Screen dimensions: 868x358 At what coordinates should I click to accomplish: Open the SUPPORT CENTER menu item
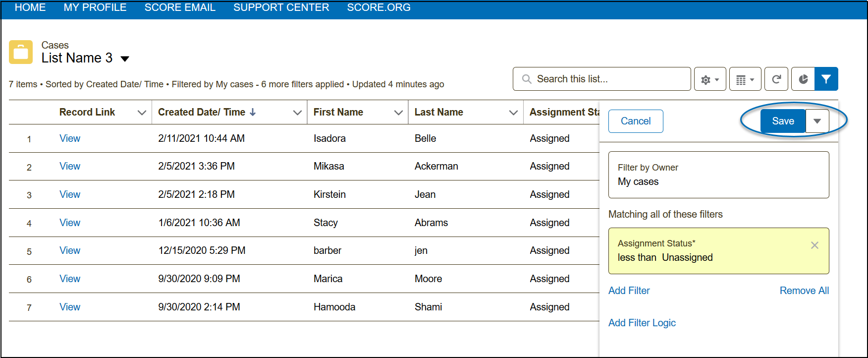tap(281, 7)
